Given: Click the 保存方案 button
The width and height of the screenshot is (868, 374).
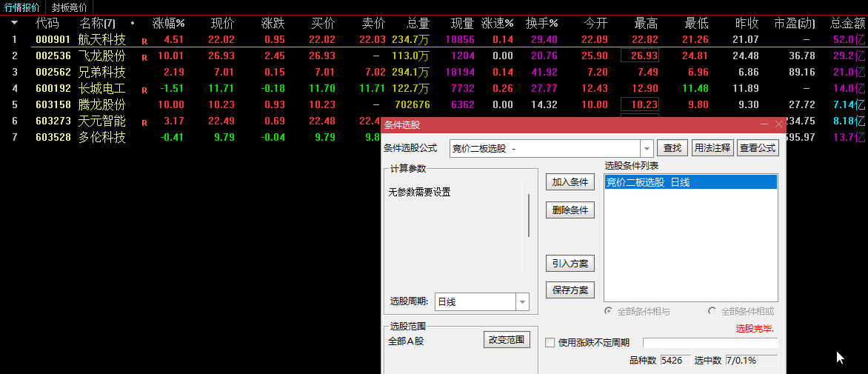Looking at the screenshot, I should tap(570, 290).
